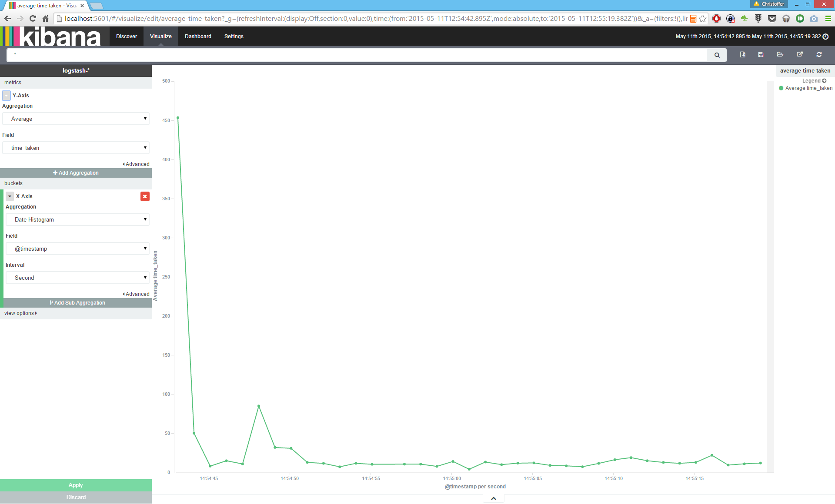Remove the X-Axis bucket with red X
This screenshot has height=504, width=835.
pos(145,196)
